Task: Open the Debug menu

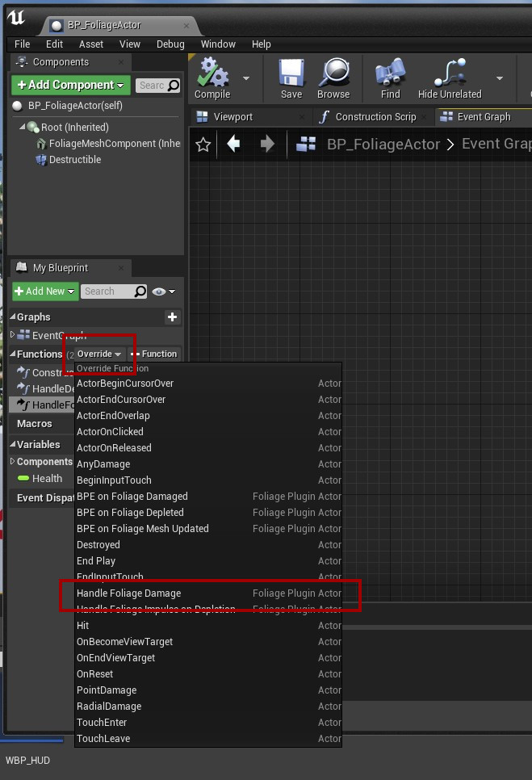Action: 170,44
